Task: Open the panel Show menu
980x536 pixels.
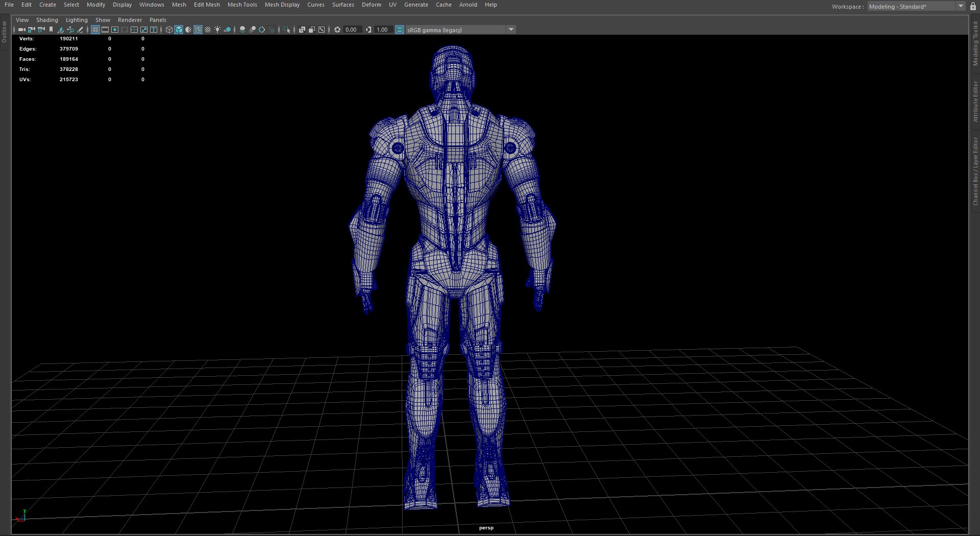Action: [x=103, y=20]
